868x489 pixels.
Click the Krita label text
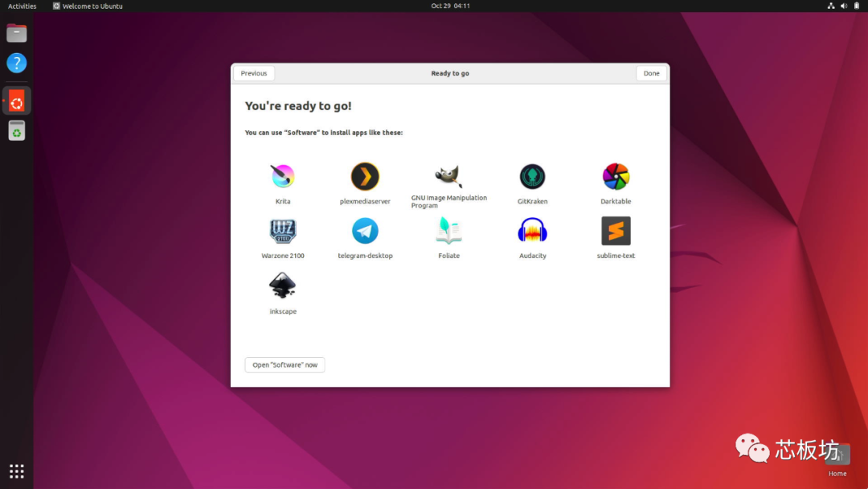pyautogui.click(x=283, y=202)
